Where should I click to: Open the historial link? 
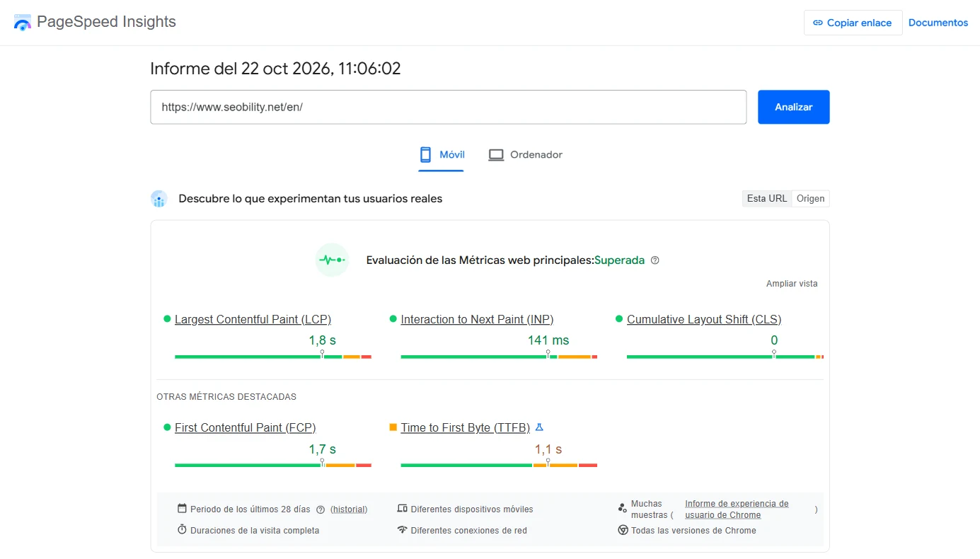click(349, 509)
